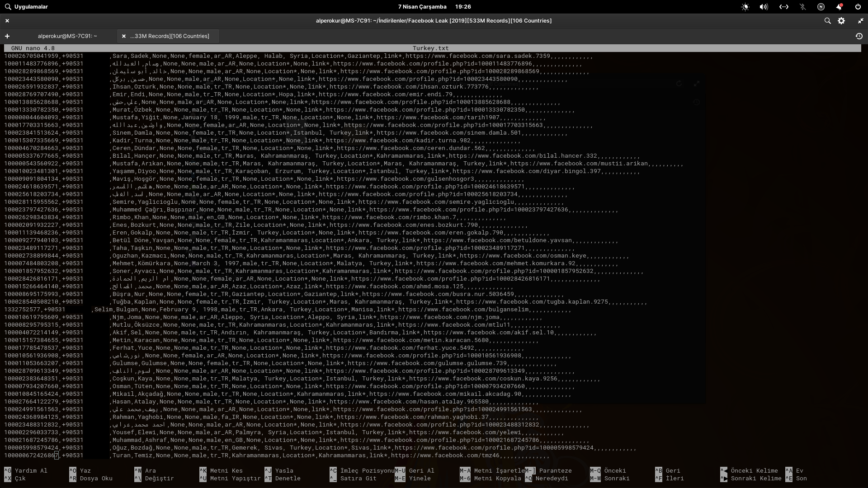Open the terminal search (magnifier) icon
This screenshot has height=488, width=868.
(827, 21)
